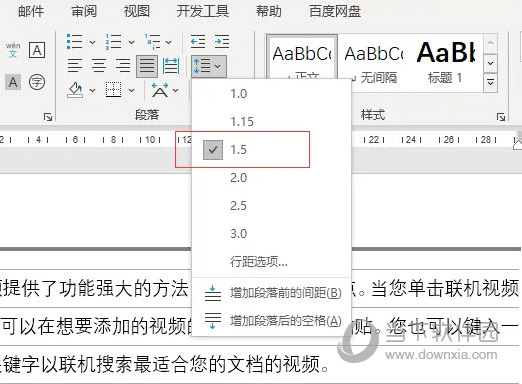
Task: Expand bullet list style dropdown arrow
Action: (x=92, y=42)
